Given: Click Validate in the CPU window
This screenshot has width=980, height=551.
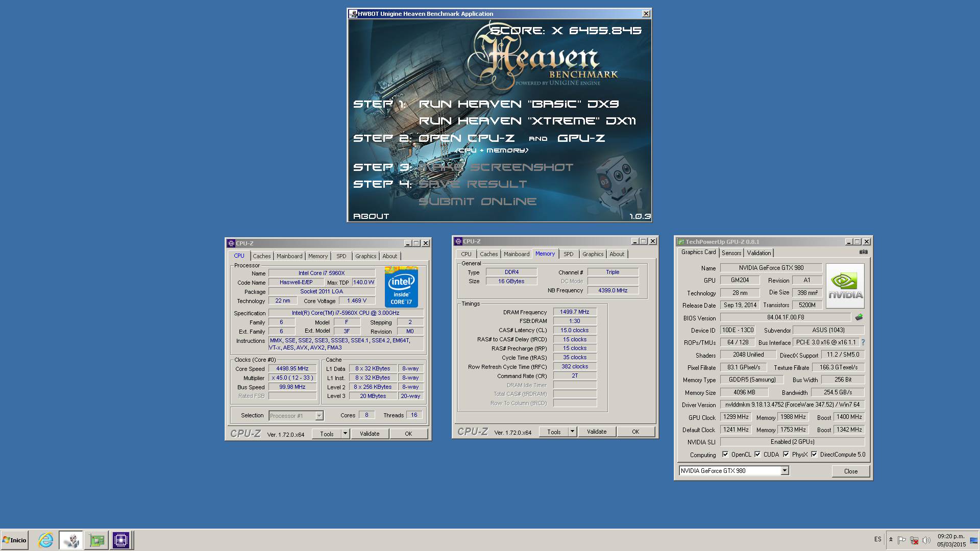Looking at the screenshot, I should [370, 434].
